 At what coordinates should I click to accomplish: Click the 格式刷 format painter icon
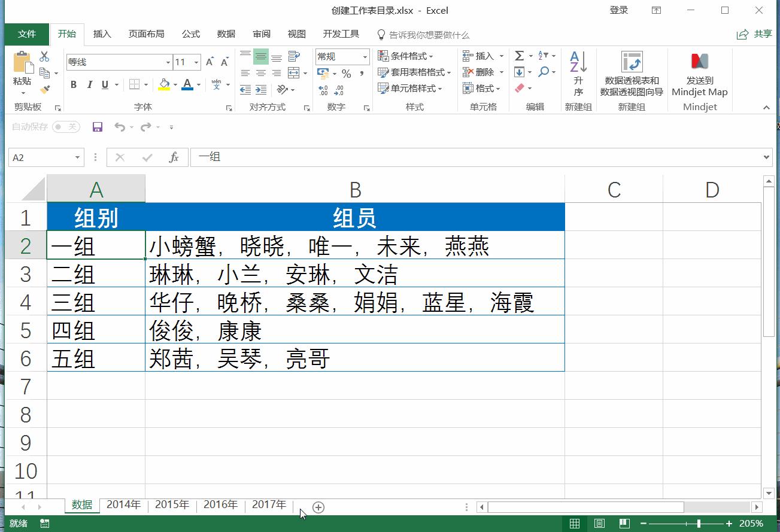pyautogui.click(x=43, y=89)
